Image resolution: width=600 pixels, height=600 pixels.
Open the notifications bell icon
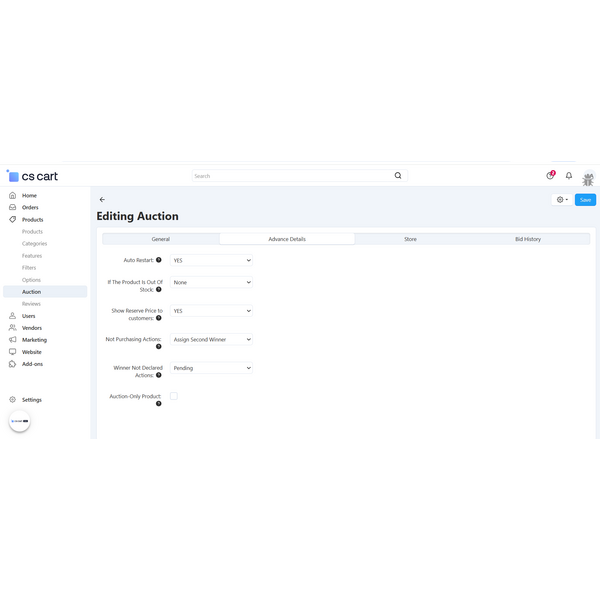pos(569,176)
